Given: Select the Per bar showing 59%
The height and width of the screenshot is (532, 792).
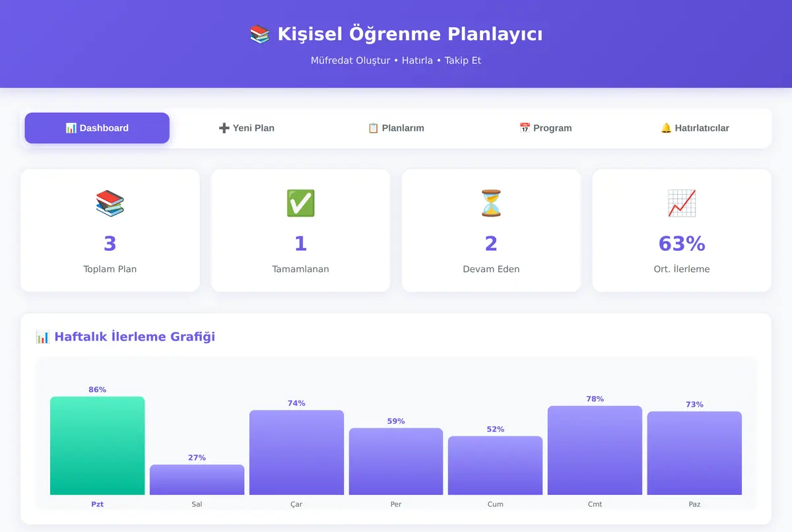Looking at the screenshot, I should [x=396, y=461].
